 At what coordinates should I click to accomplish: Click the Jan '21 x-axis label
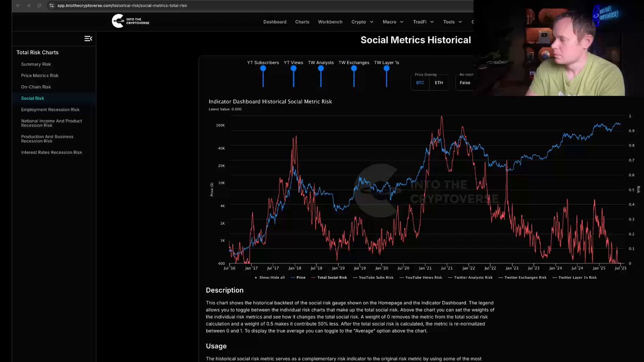click(425, 268)
